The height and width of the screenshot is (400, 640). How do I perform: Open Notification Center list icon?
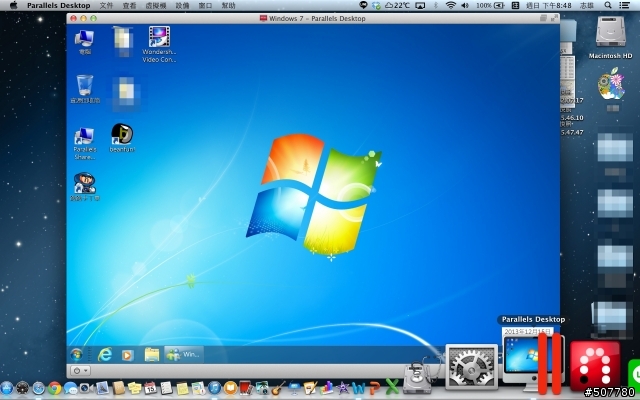point(624,5)
